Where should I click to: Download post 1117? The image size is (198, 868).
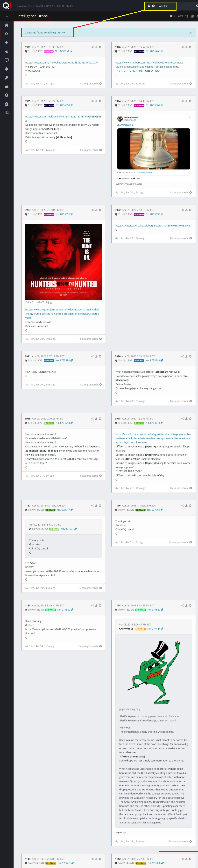[96, 505]
